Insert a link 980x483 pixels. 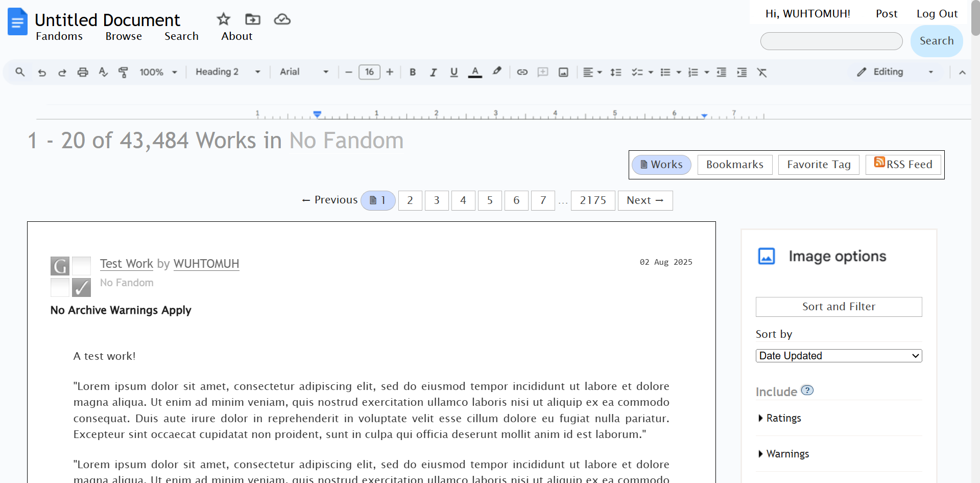point(522,72)
